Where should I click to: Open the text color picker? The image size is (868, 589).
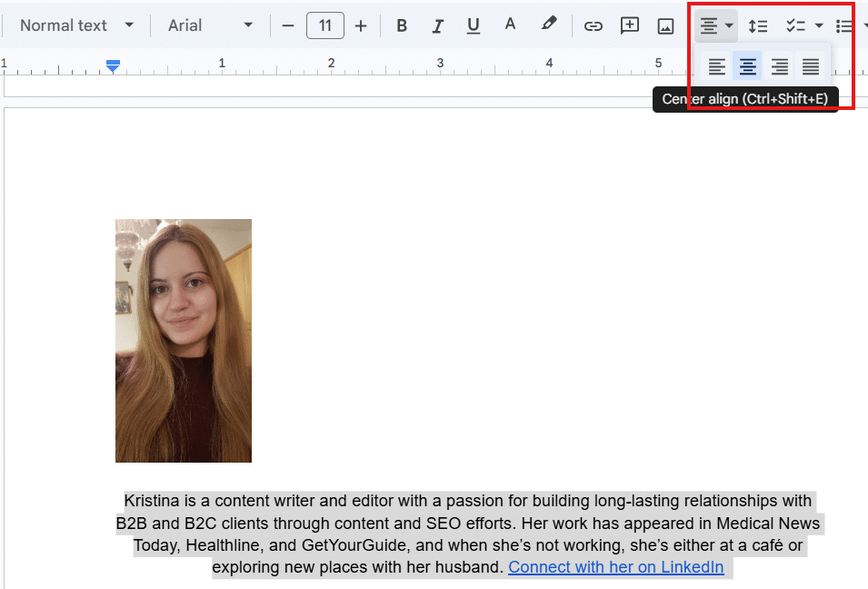click(x=510, y=25)
